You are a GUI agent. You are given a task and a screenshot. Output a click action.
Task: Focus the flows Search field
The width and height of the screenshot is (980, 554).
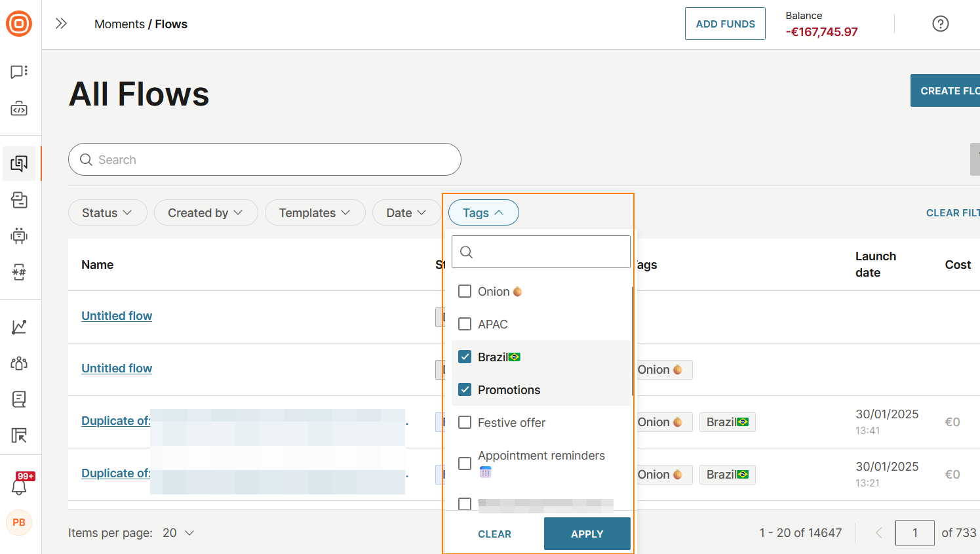265,159
